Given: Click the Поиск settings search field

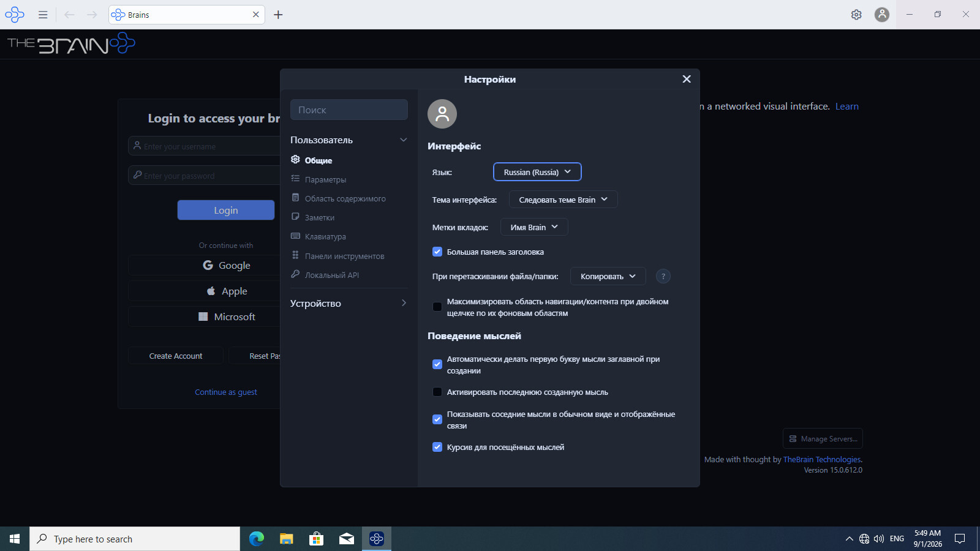Looking at the screenshot, I should pos(349,110).
